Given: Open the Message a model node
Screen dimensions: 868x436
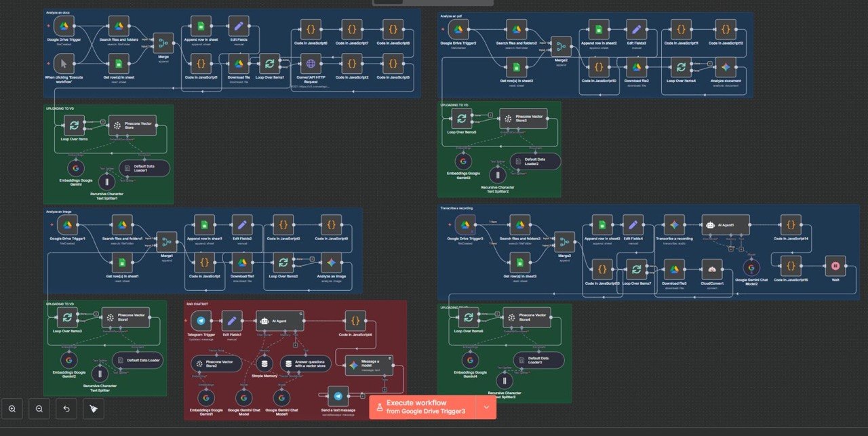Looking at the screenshot, I should click(370, 365).
